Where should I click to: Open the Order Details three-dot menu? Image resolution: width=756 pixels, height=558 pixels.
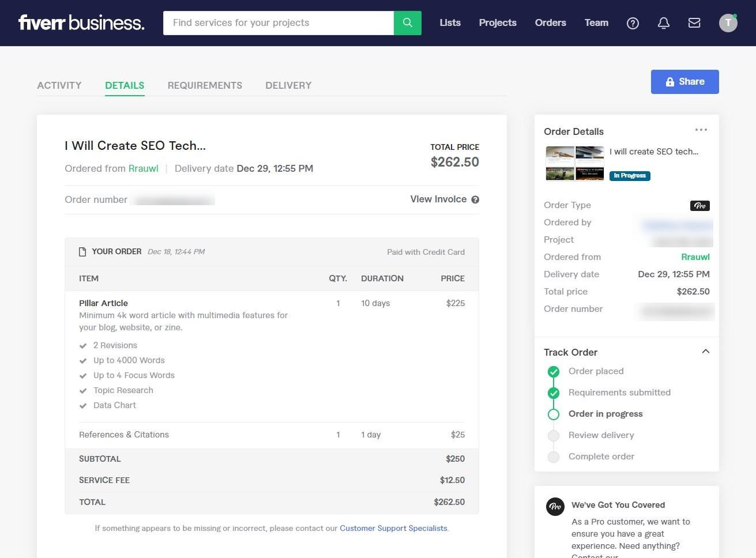coord(701,130)
